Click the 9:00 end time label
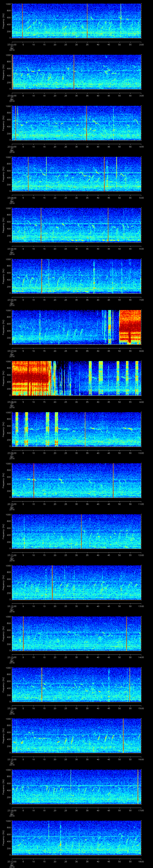Viewport: 153px width, 868px height. [x=141, y=402]
